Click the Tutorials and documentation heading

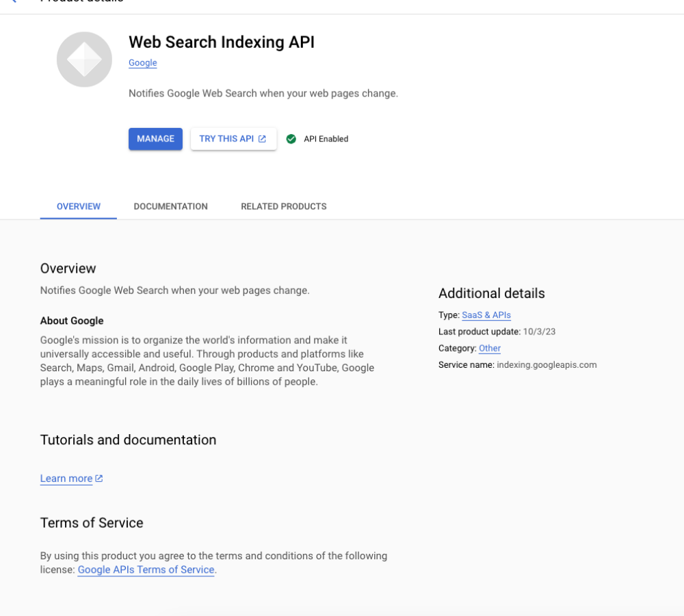pyautogui.click(x=129, y=440)
